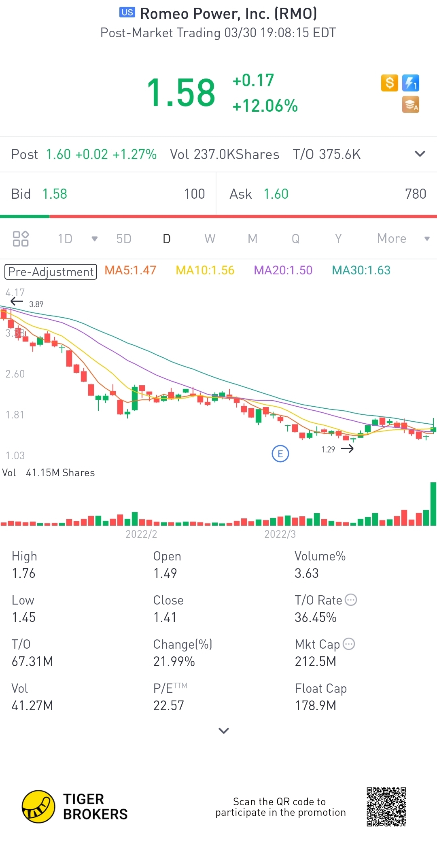Open the 1D interval dropdown arrow
The image size is (437, 868).
pos(95,239)
